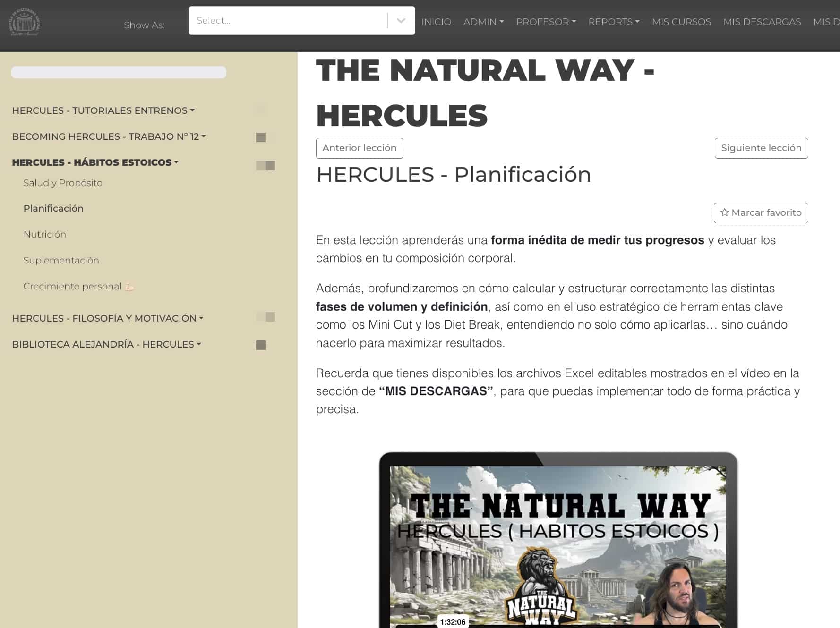Go to the previous lesson with Anterior lección
Screen dimensions: 840x628
coord(360,148)
